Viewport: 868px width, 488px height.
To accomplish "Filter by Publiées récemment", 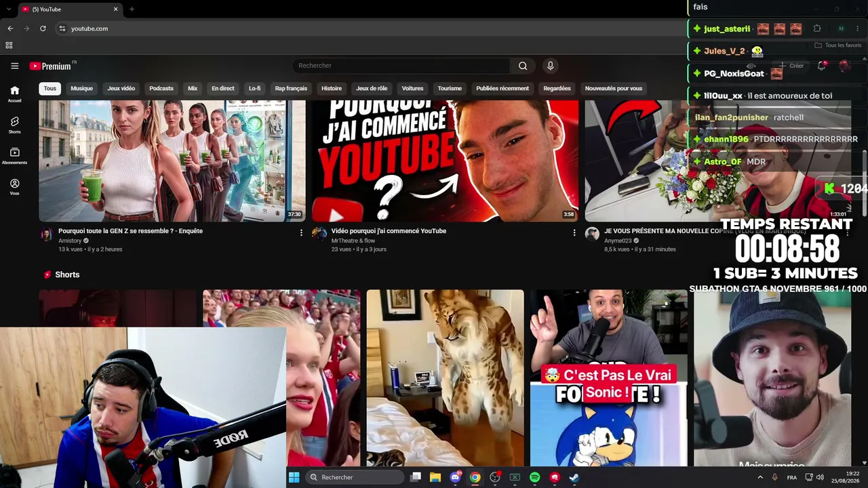I will 502,88.
